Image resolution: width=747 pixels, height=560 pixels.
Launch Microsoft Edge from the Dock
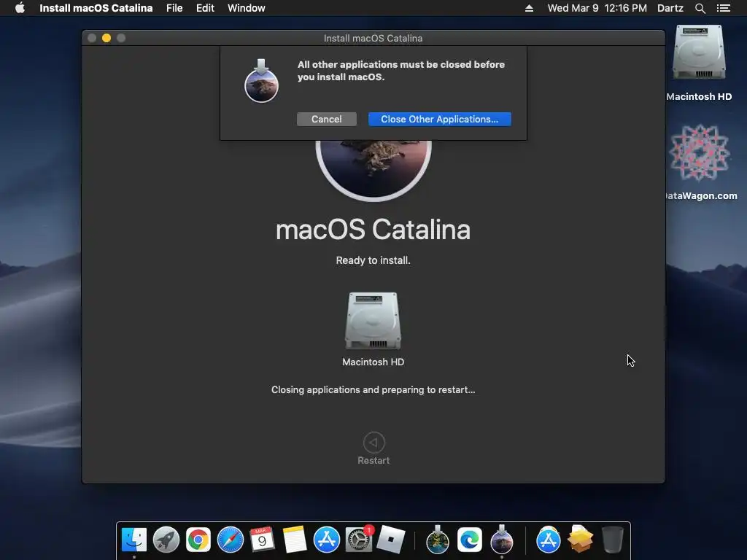tap(470, 540)
